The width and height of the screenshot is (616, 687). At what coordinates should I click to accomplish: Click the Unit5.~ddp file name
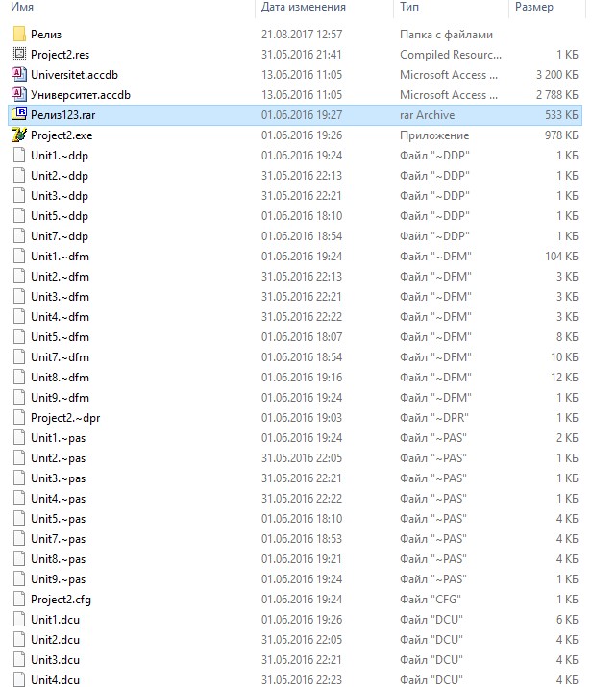[60, 216]
